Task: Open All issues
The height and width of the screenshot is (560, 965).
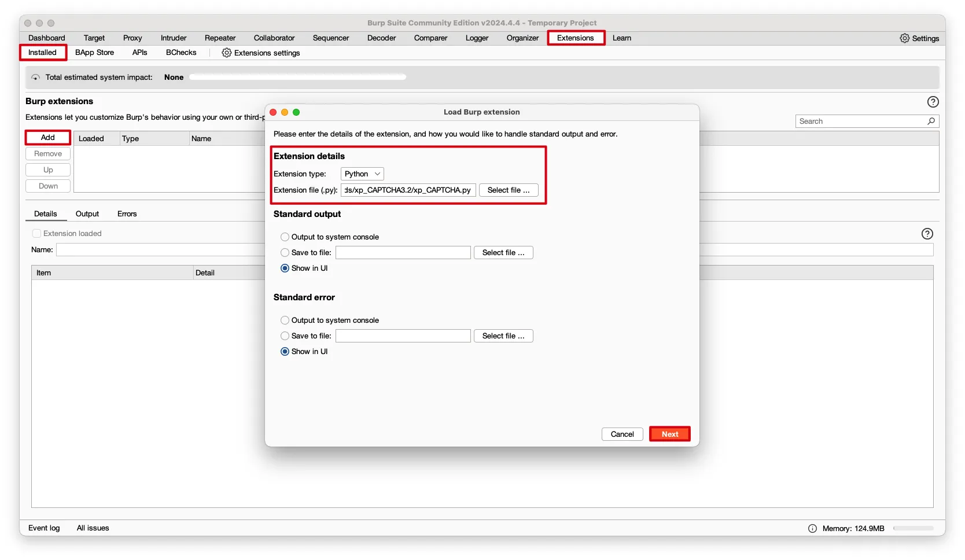Action: tap(93, 528)
